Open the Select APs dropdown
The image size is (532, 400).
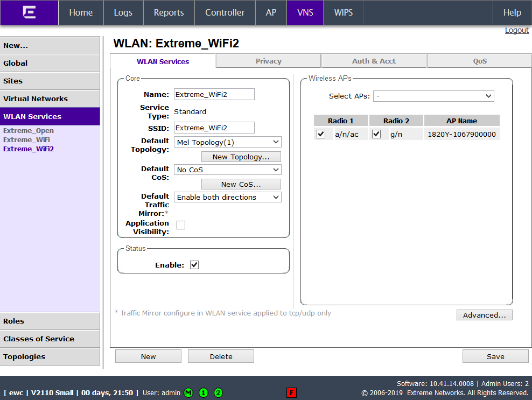point(433,96)
